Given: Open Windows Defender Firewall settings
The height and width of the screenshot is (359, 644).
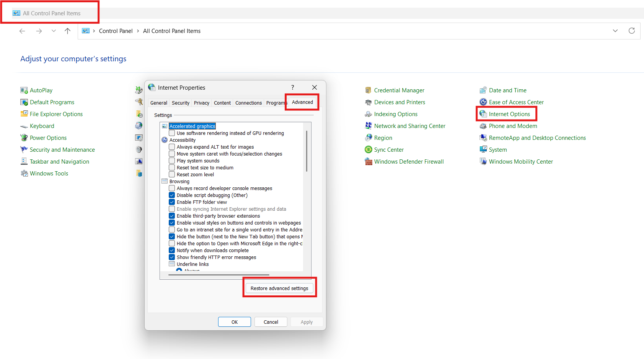Looking at the screenshot, I should coord(409,161).
